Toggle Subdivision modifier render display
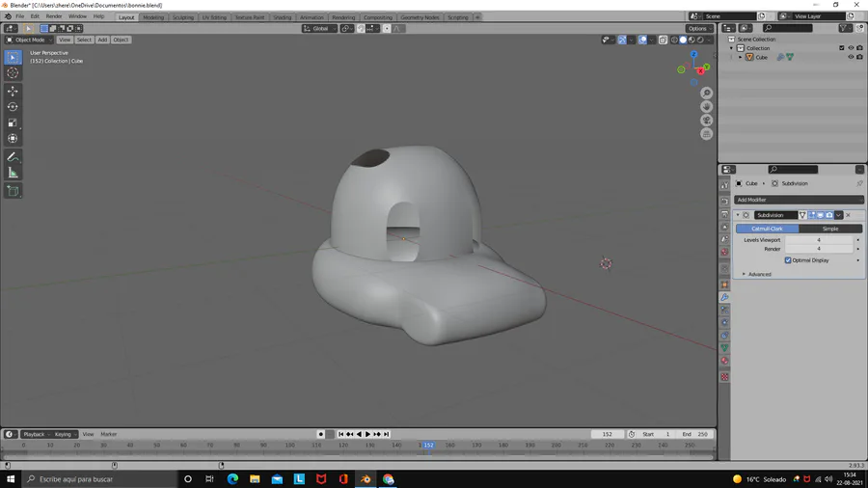868x488 pixels. [829, 215]
